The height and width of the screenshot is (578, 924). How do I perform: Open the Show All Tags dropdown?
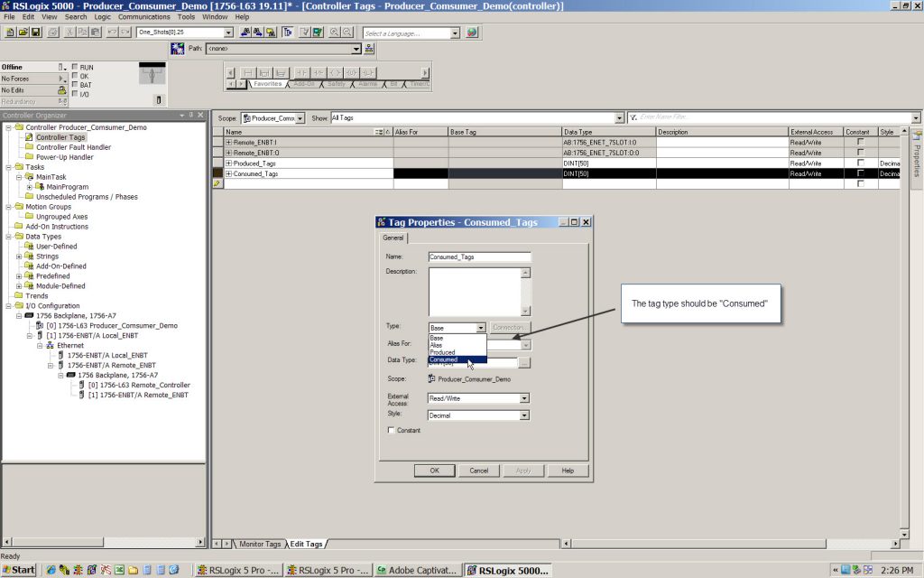click(619, 118)
